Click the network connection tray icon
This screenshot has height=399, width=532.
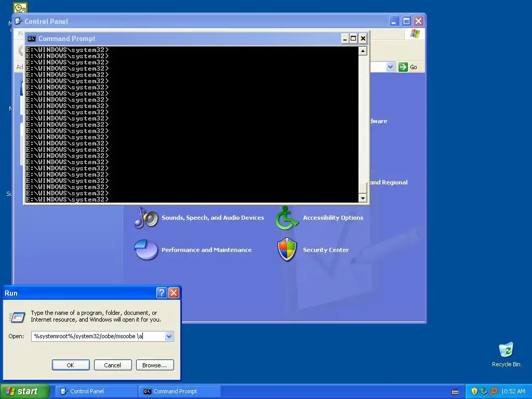click(x=484, y=391)
